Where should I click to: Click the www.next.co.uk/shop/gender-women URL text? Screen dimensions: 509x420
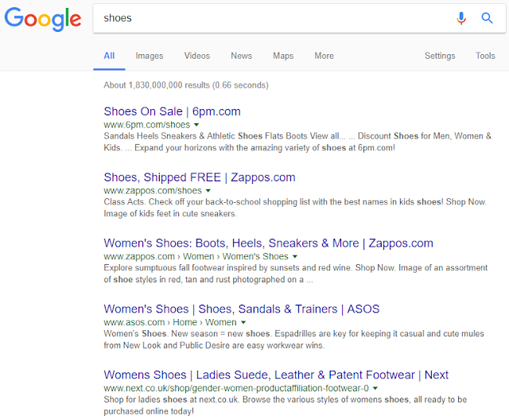pyautogui.click(x=236, y=388)
